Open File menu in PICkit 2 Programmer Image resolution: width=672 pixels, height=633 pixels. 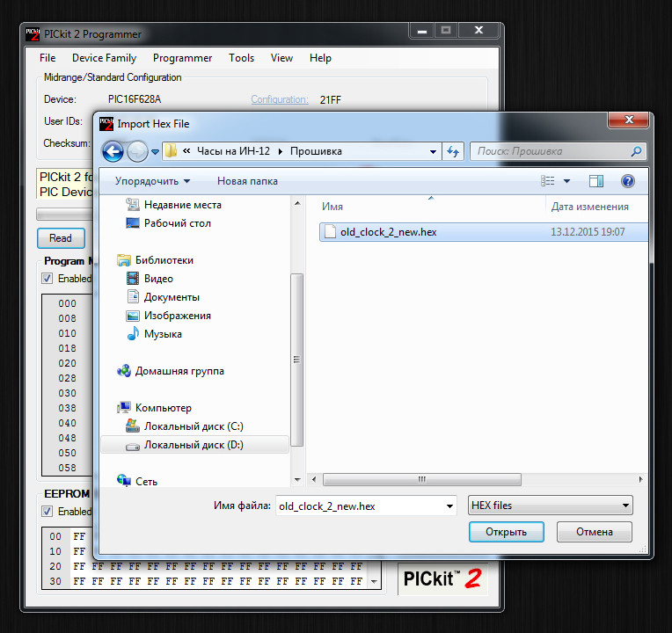(x=47, y=58)
